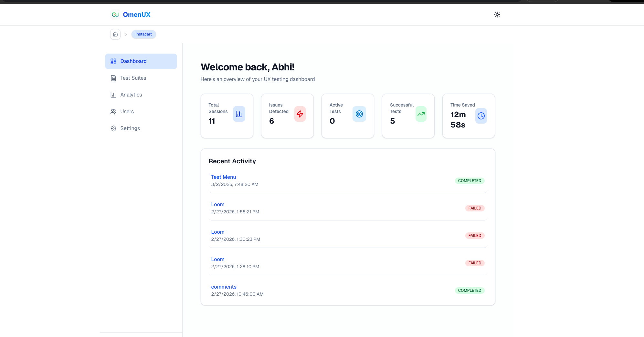Click the FAILED badge on the first Loom entry
Image resolution: width=644 pixels, height=337 pixels.
click(475, 208)
